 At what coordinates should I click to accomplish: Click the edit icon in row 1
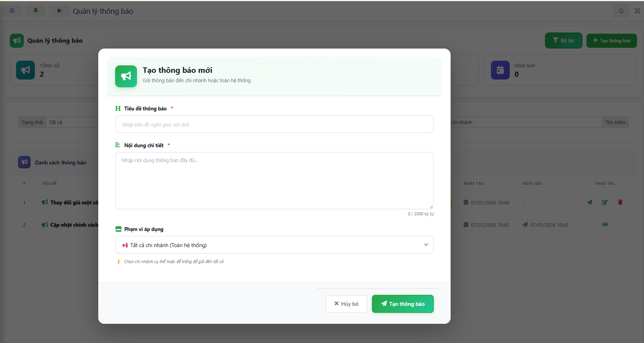pos(605,202)
